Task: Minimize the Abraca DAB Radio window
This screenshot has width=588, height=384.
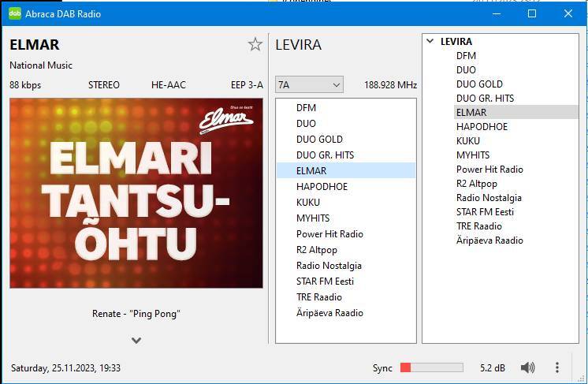Action: point(497,14)
